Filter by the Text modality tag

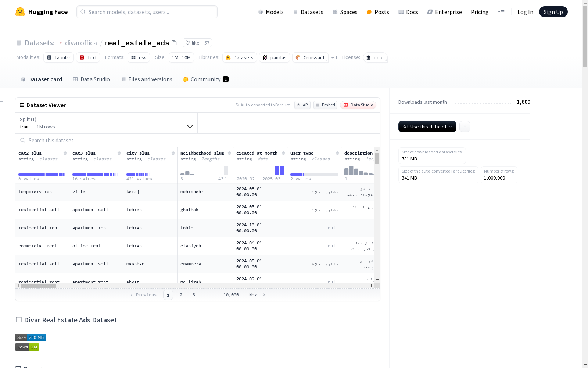(x=88, y=57)
